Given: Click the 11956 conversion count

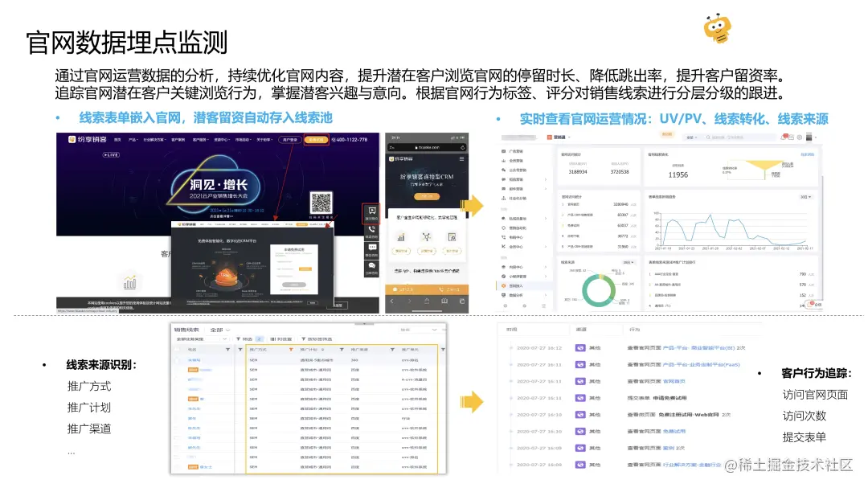Looking at the screenshot, I should (678, 175).
